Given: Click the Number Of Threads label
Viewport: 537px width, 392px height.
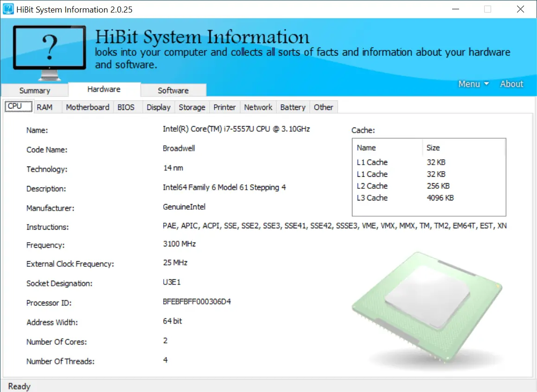Looking at the screenshot, I should [60, 361].
